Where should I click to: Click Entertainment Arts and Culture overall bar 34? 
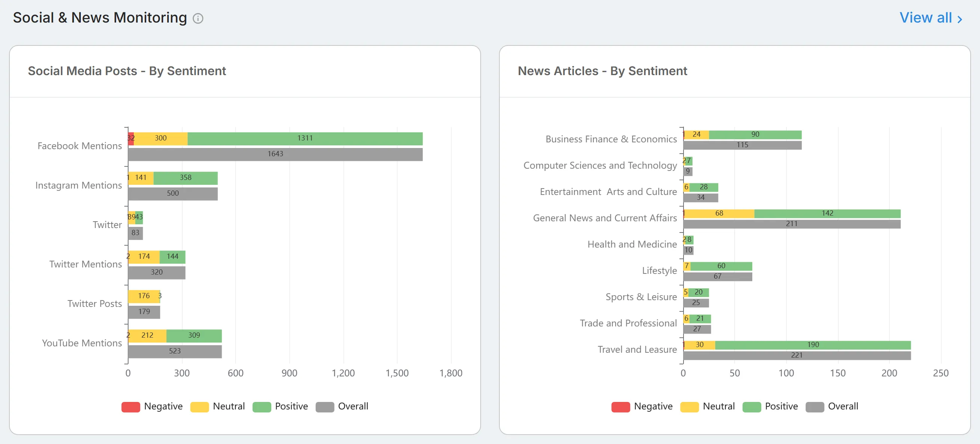point(701,198)
